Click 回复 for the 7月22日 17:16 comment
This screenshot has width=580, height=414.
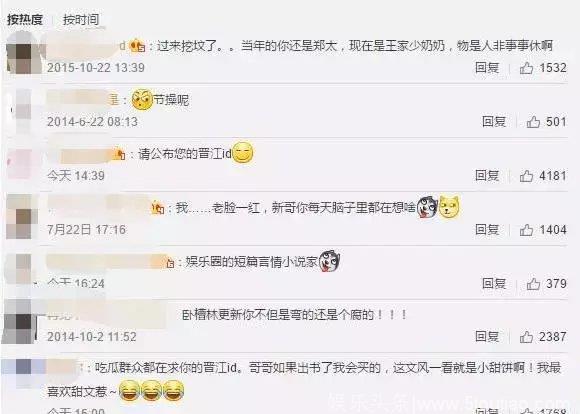tap(487, 230)
